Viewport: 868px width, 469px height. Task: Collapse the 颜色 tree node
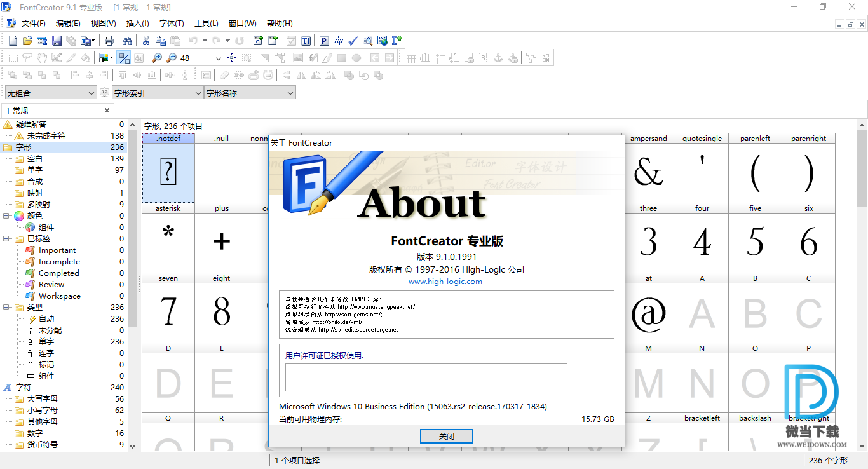pos(6,216)
